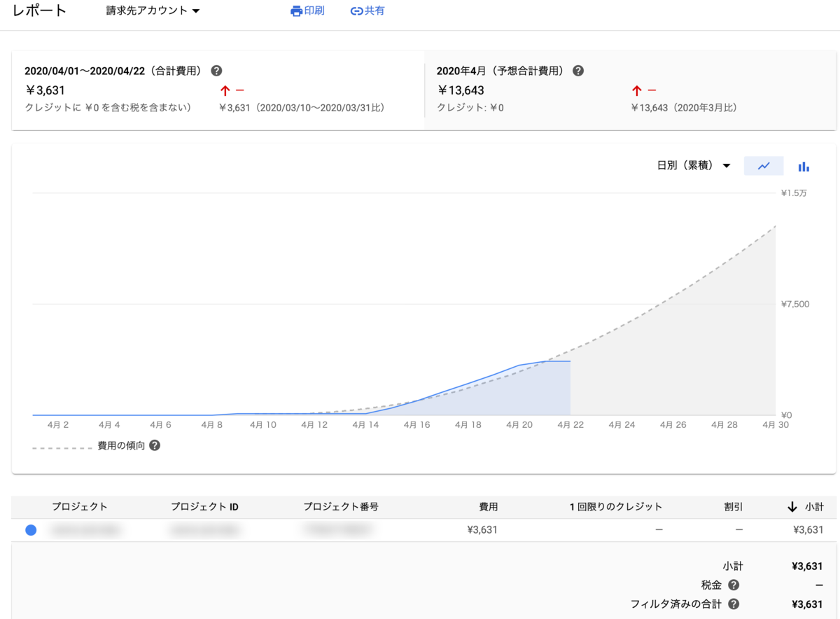The height and width of the screenshot is (619, 840).
Task: Click the 2020/03/10〜2020/03/31比 comparison text
Action: pyautogui.click(x=302, y=108)
